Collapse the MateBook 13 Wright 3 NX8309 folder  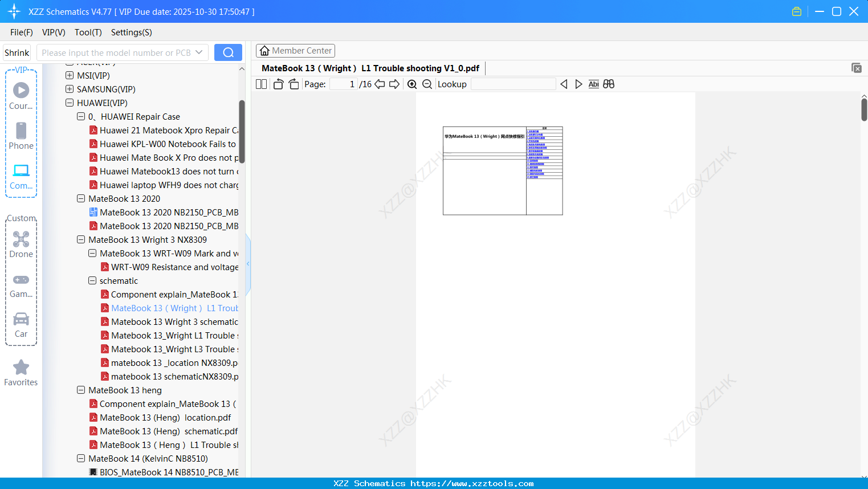[81, 239]
